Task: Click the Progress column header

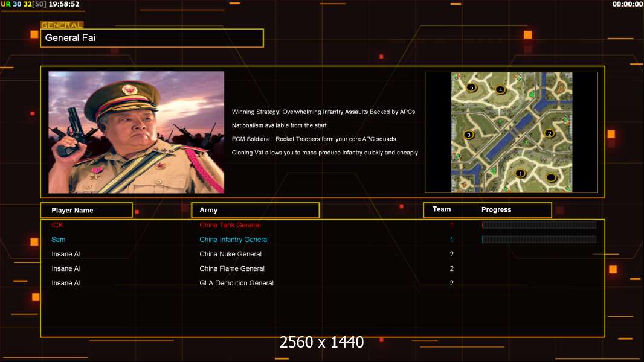Action: [x=496, y=209]
